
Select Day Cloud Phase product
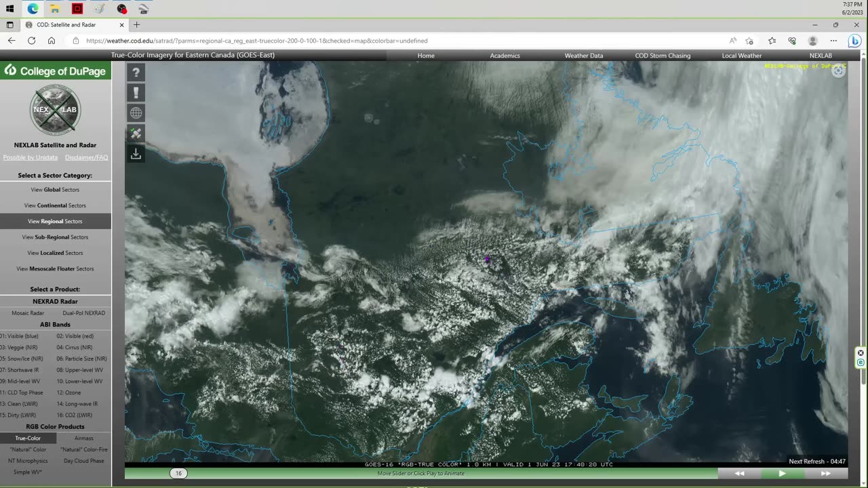[x=83, y=461]
